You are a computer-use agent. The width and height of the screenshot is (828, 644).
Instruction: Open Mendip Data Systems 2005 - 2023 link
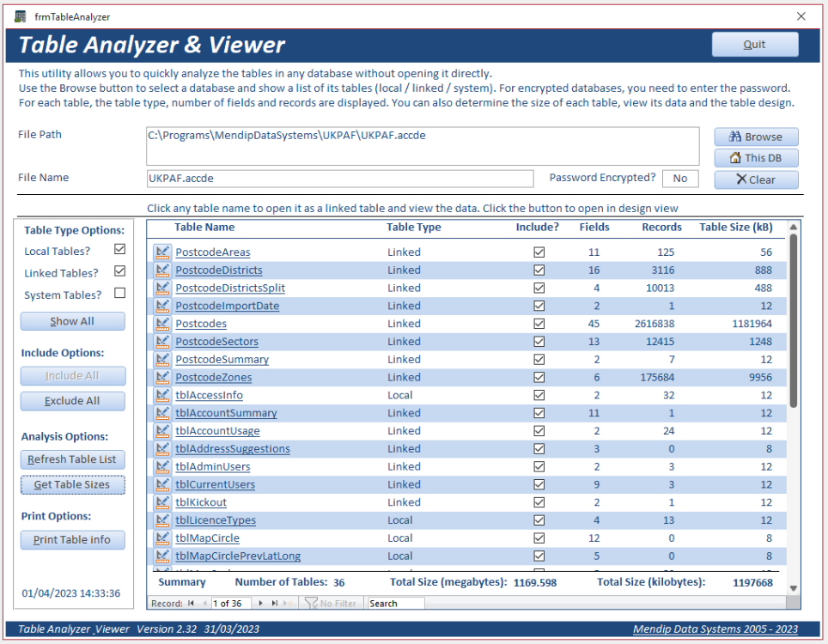pos(715,629)
